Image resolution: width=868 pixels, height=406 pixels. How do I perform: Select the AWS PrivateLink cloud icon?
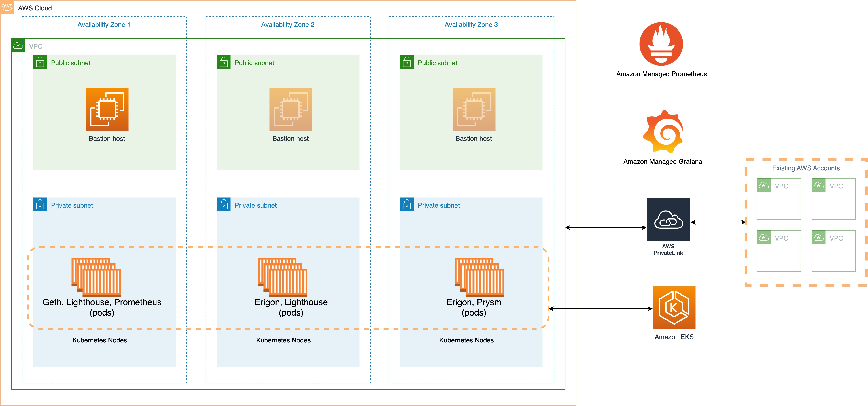[x=669, y=220]
